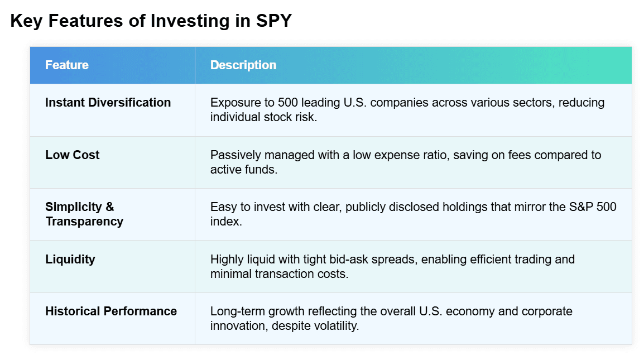Select the Historical Performance row label
Viewport: 644px width, 360px height.
(x=110, y=311)
